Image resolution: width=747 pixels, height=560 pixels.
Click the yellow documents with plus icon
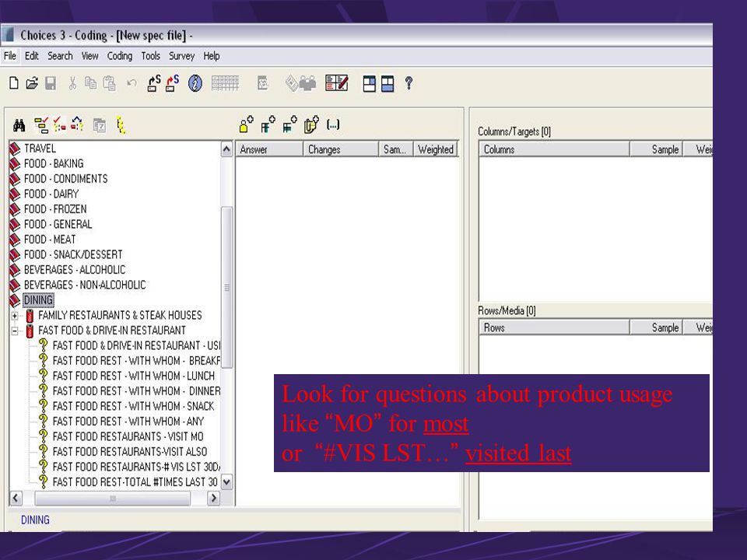[x=311, y=124]
